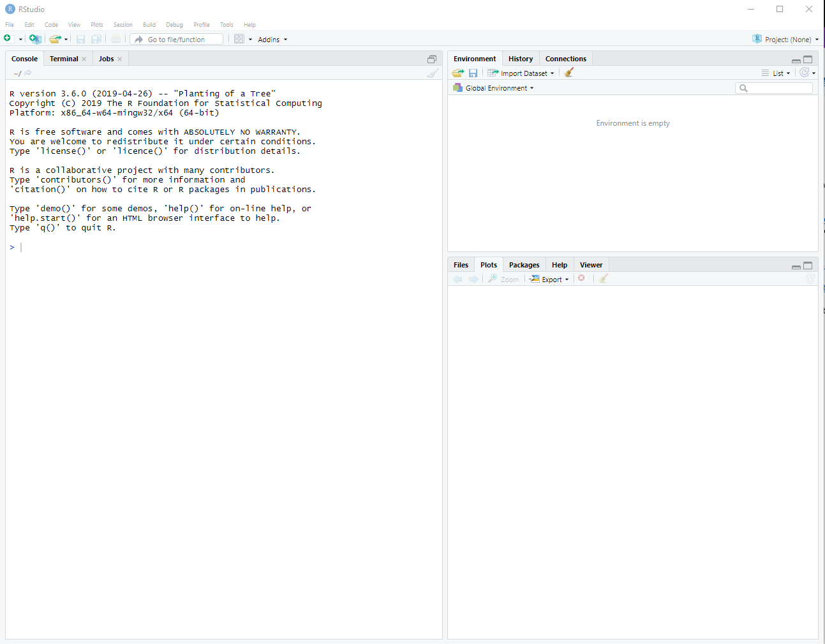
Task: Switch to the History tab
Action: 520,59
